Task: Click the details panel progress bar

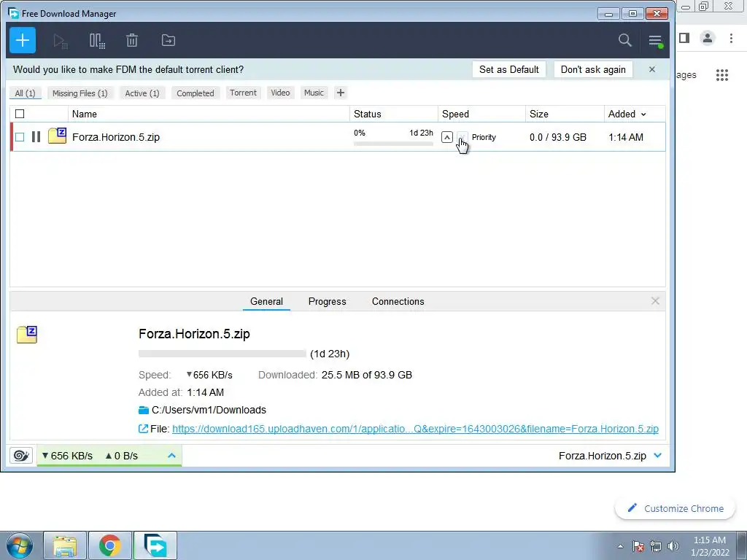Action: point(222,354)
